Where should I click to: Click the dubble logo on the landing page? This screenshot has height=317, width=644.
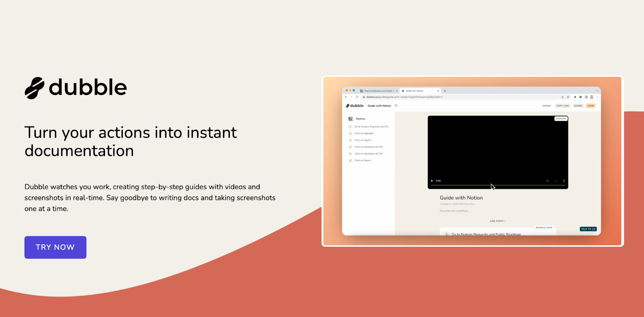[76, 88]
